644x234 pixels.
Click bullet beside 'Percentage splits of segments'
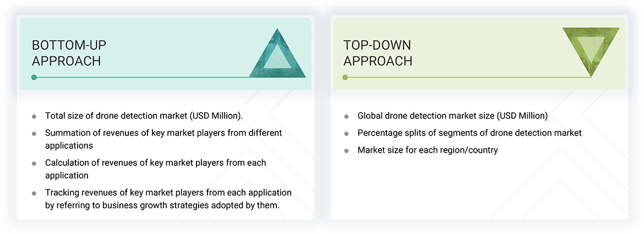point(346,133)
